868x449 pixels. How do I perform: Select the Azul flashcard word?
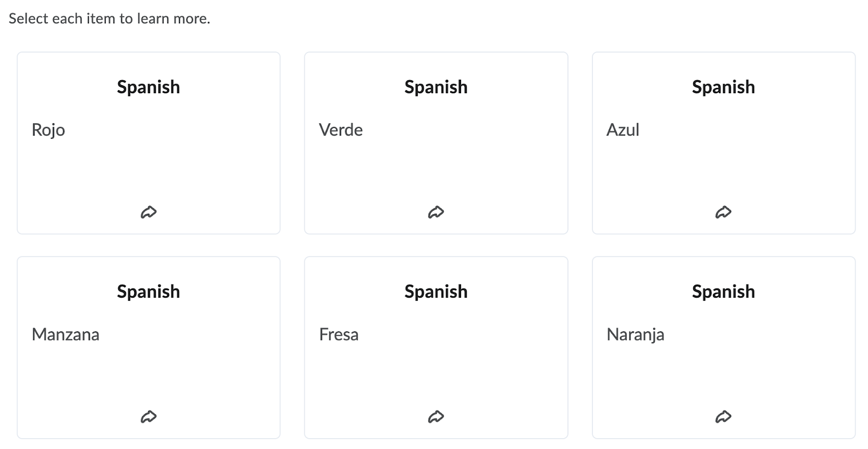623,130
